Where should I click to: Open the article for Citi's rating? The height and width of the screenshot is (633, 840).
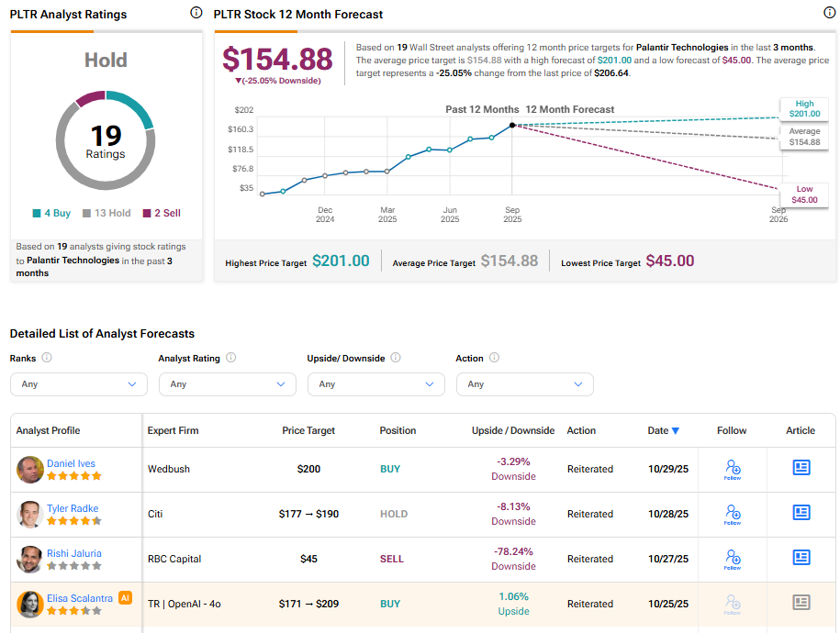(x=800, y=514)
